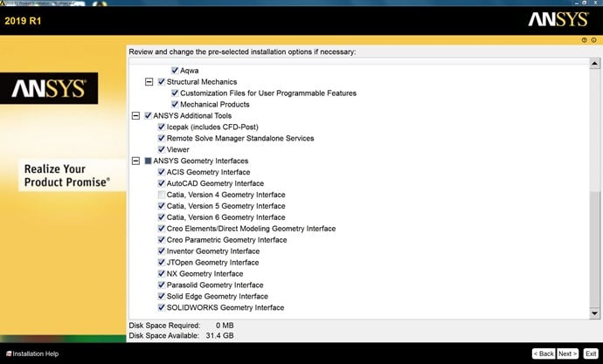The image size is (603, 364).
Task: Collapse the Structural Mechanics tree node
Action: pyautogui.click(x=149, y=81)
